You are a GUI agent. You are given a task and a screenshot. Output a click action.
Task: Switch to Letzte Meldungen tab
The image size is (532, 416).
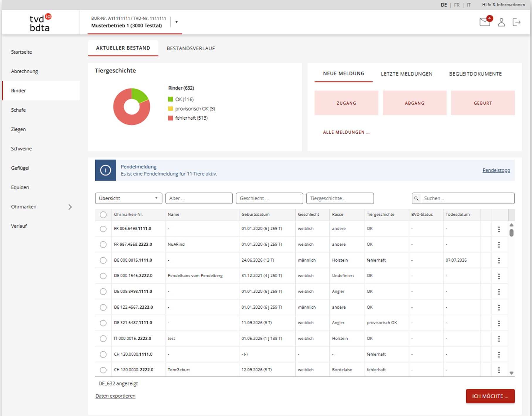click(406, 74)
